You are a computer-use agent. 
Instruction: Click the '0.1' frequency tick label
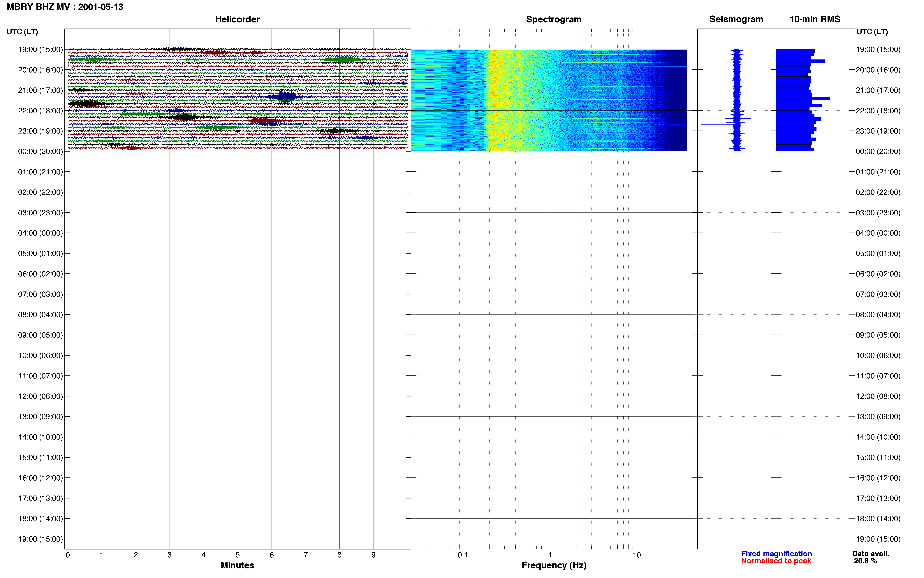click(x=463, y=555)
